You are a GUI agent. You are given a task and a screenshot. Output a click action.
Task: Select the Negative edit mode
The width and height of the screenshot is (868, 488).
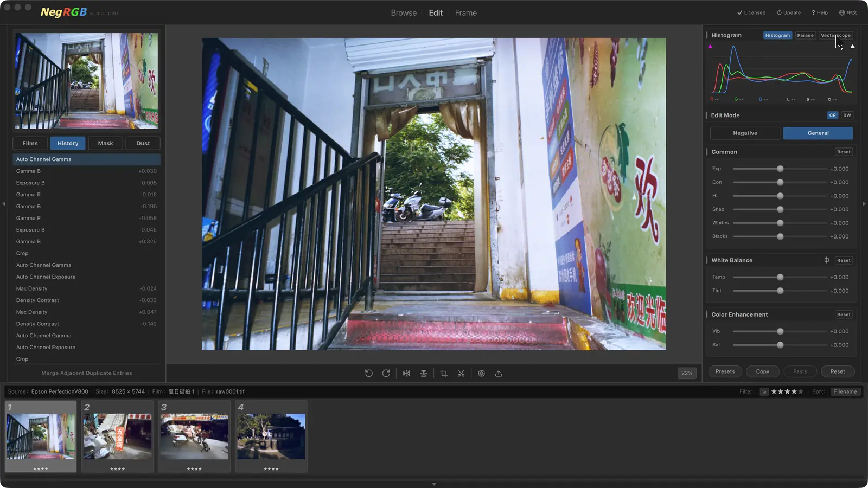pos(745,133)
